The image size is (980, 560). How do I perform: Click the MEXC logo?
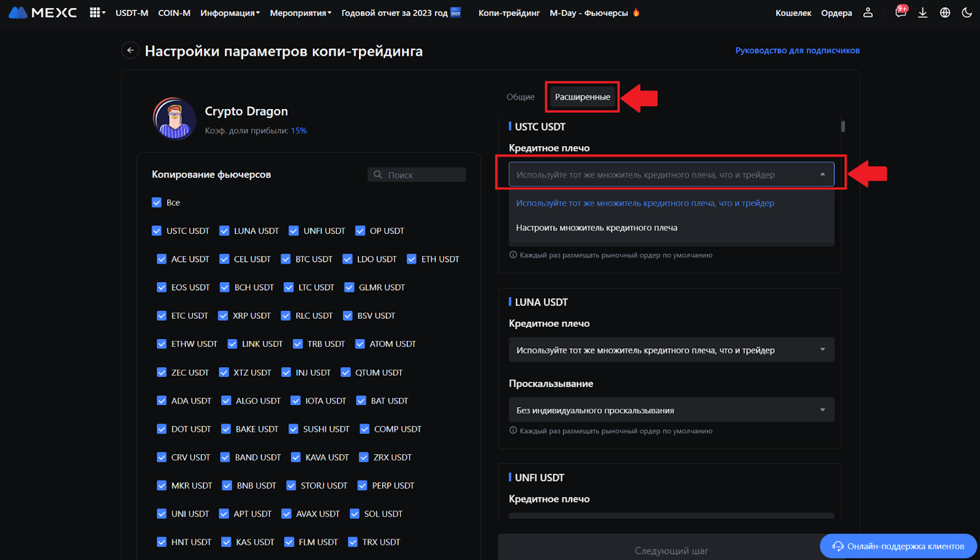click(43, 13)
